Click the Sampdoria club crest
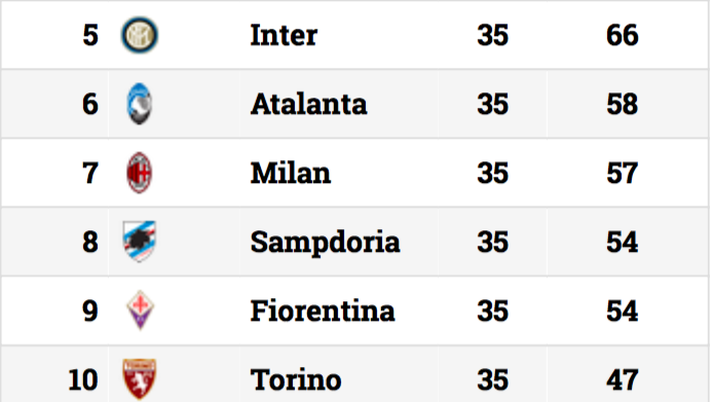Screen dimensions: 712x402 (140, 242)
